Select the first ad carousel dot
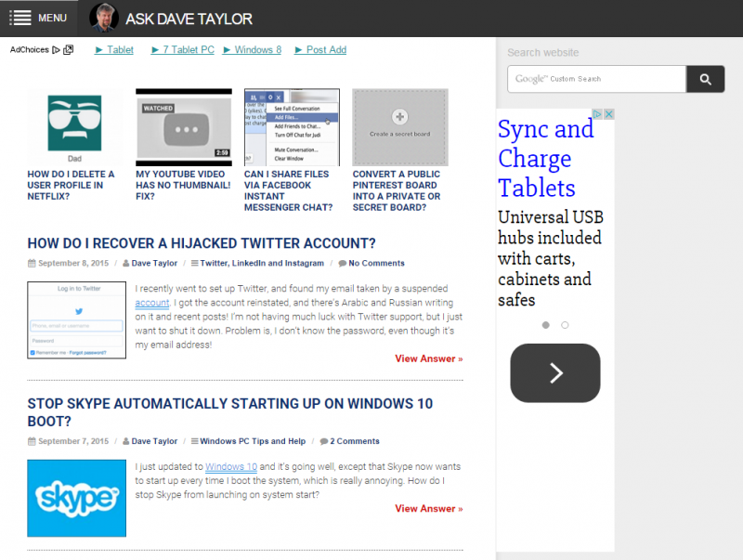 546,325
